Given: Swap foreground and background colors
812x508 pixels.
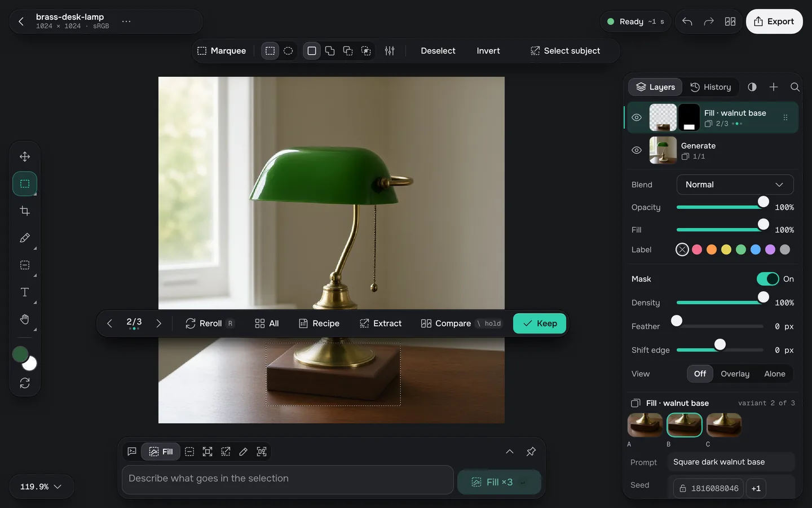Looking at the screenshot, I should 25,383.
